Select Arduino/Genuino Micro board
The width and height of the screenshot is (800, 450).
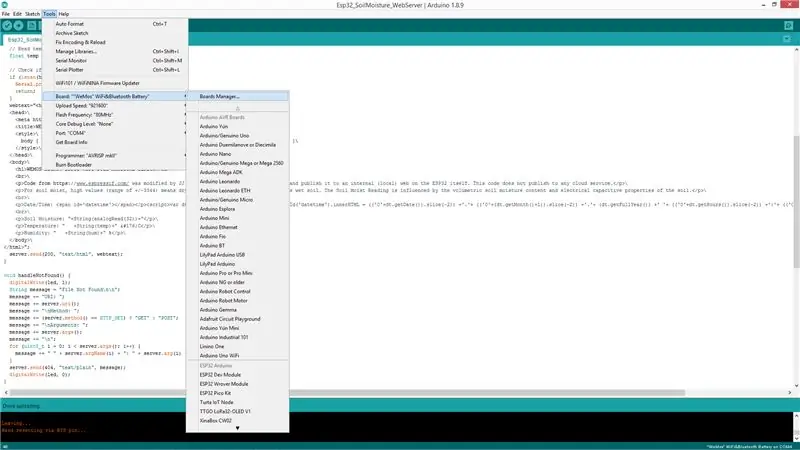[x=237, y=200]
